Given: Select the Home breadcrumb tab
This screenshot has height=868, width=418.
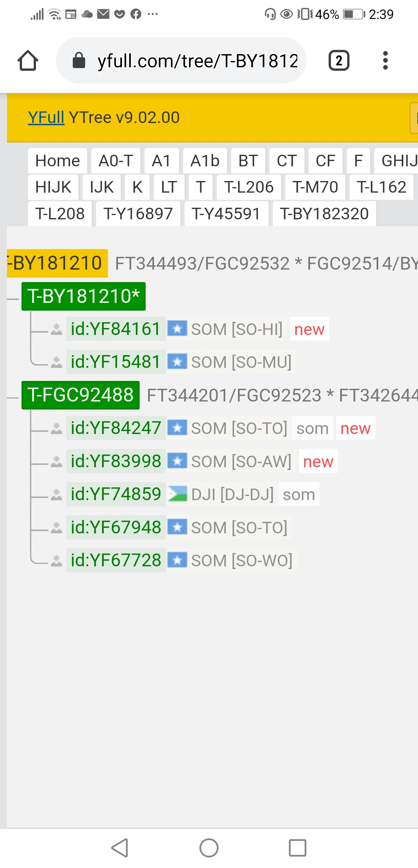Looking at the screenshot, I should (x=57, y=161).
